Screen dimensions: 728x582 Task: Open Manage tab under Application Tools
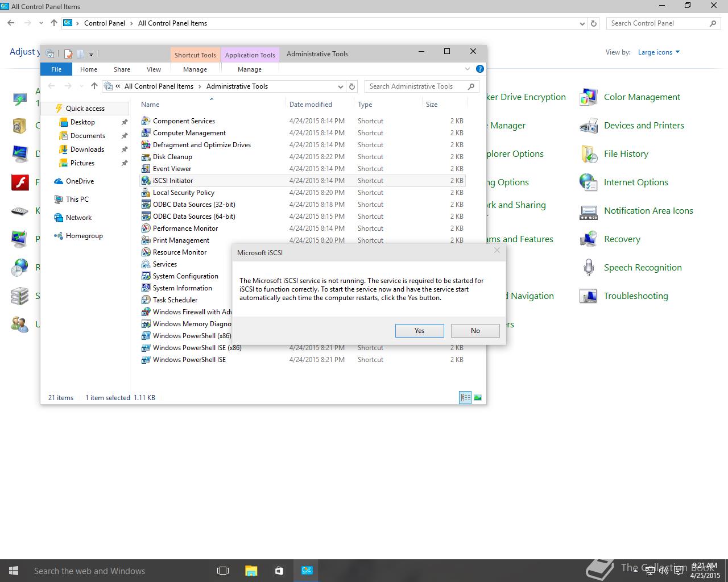(x=250, y=69)
